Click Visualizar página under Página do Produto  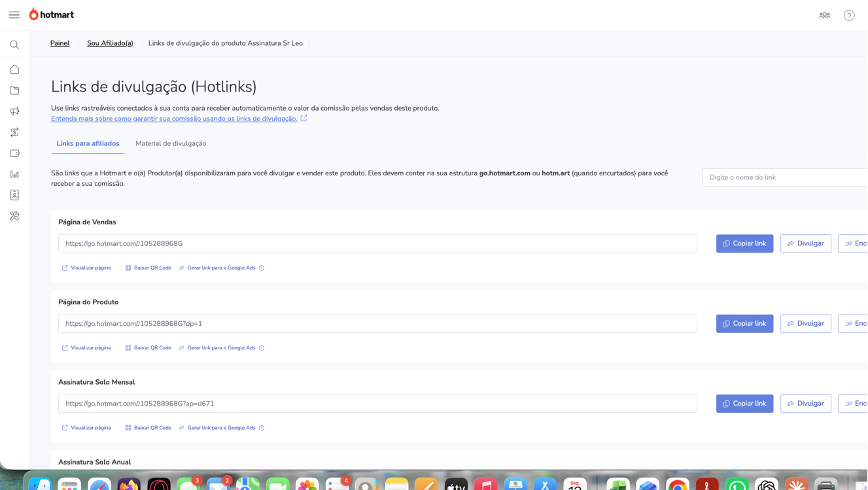pos(86,348)
